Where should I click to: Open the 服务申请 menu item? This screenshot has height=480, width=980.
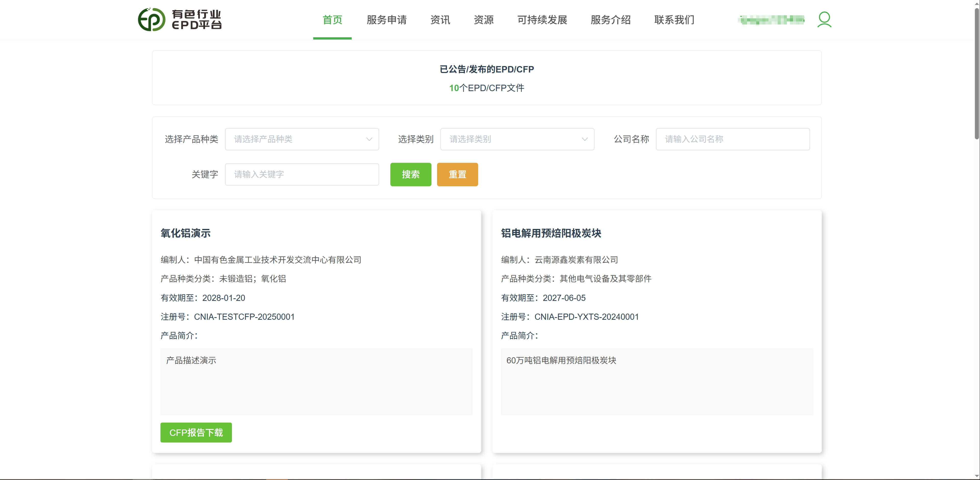[x=387, y=20]
